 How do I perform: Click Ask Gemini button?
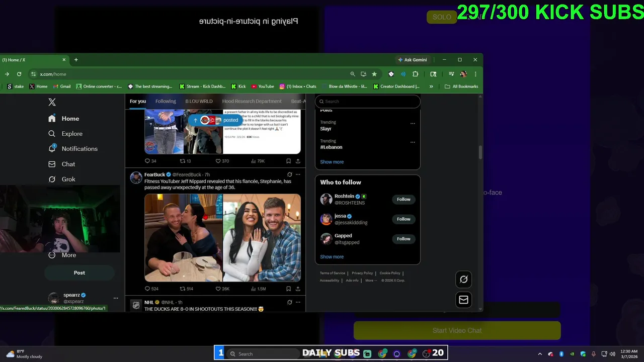coord(413,60)
